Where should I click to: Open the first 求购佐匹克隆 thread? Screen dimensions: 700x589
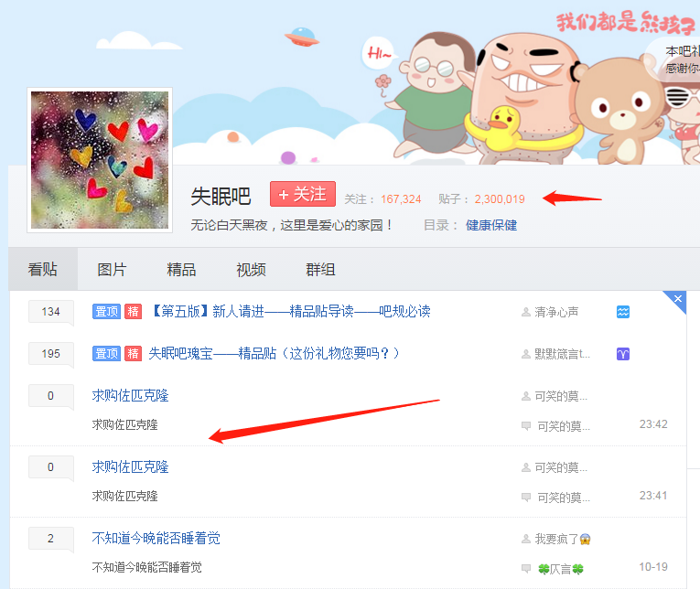tap(130, 395)
